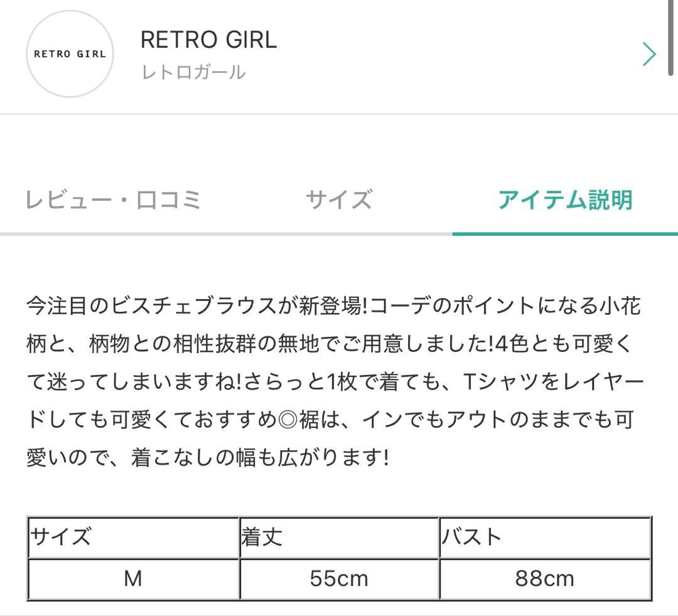Click the final description line ending 広がります!
The image size is (678, 616).
208,457
